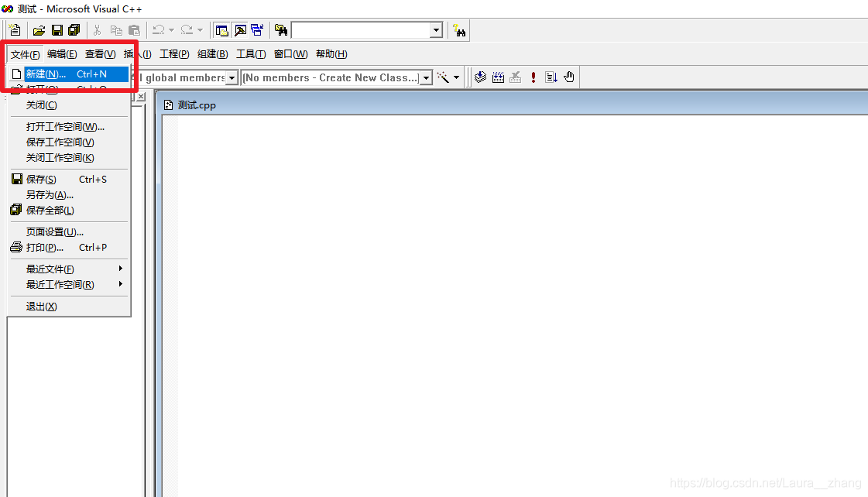Viewport: 868px width, 497px height.
Task: Click the Save All toolbar icon
Action: point(74,30)
